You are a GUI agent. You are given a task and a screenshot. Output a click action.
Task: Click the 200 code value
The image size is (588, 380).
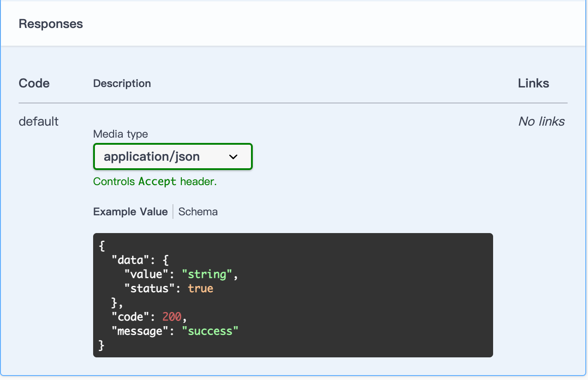tap(172, 317)
